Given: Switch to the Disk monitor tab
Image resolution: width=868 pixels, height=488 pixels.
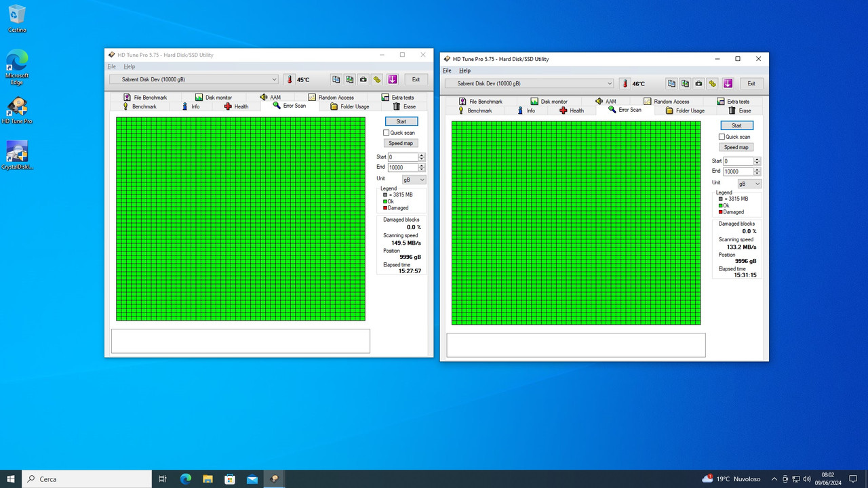Looking at the screenshot, I should coord(216,97).
